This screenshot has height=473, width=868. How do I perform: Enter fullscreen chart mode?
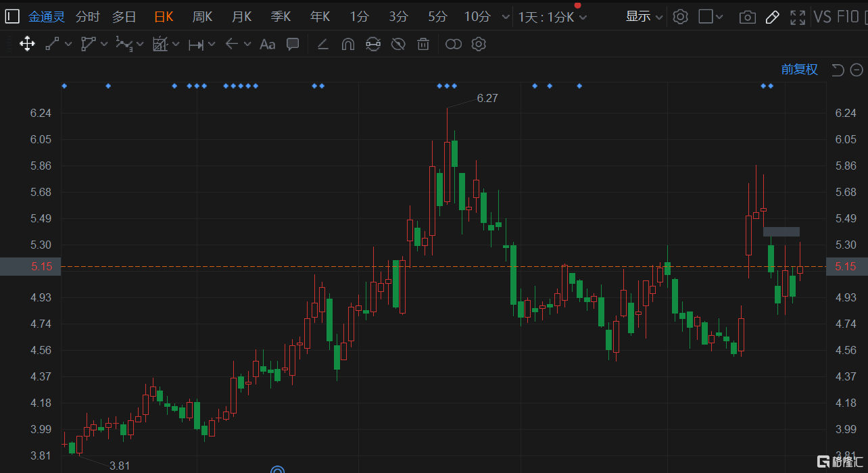point(798,17)
